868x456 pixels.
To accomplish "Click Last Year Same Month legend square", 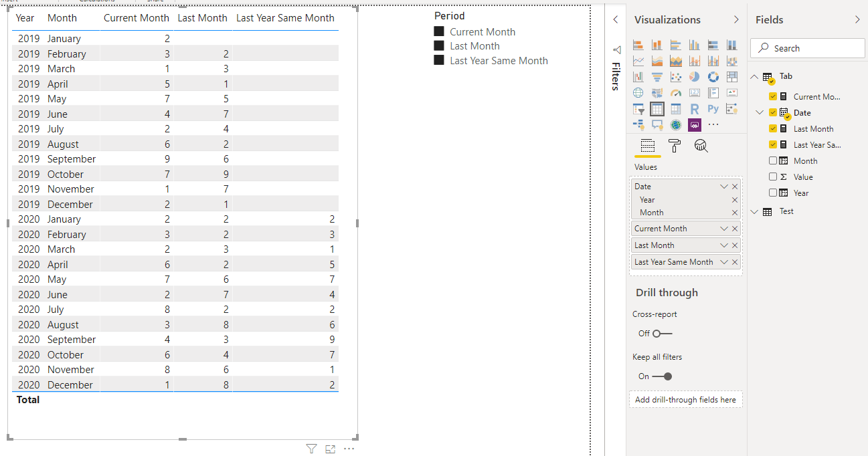I will 439,60.
